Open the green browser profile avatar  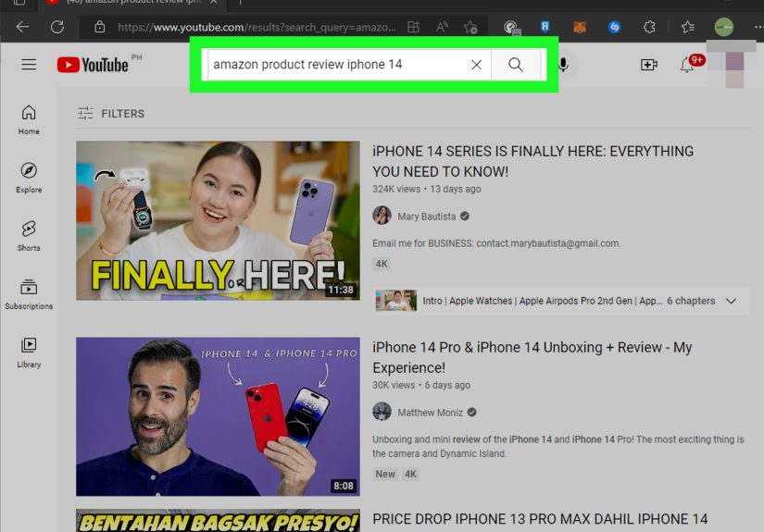pos(723,27)
